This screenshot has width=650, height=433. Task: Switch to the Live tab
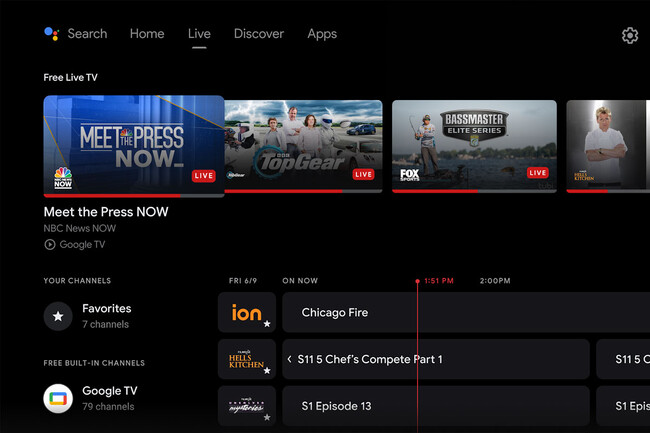[x=199, y=34]
